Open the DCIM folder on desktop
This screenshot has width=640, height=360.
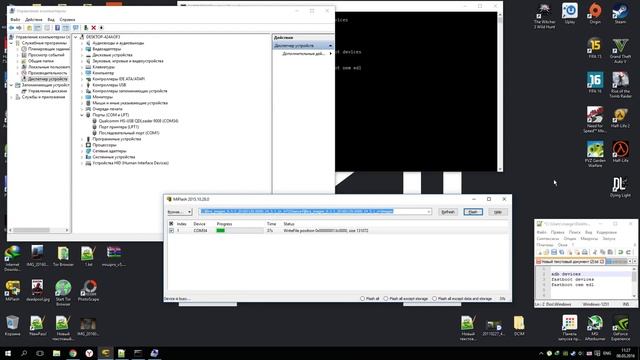click(x=519, y=326)
